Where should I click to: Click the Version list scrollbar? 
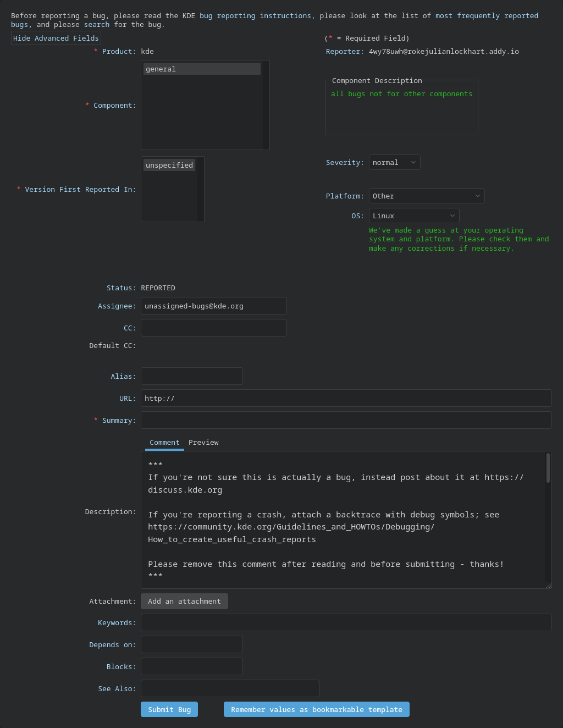(x=201, y=189)
